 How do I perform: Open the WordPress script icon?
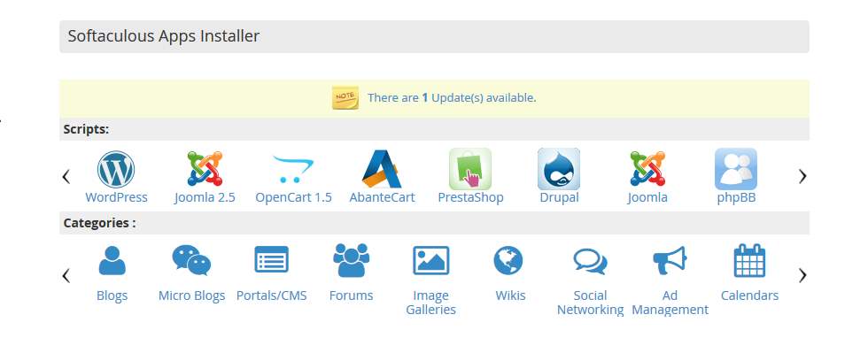pos(116,169)
